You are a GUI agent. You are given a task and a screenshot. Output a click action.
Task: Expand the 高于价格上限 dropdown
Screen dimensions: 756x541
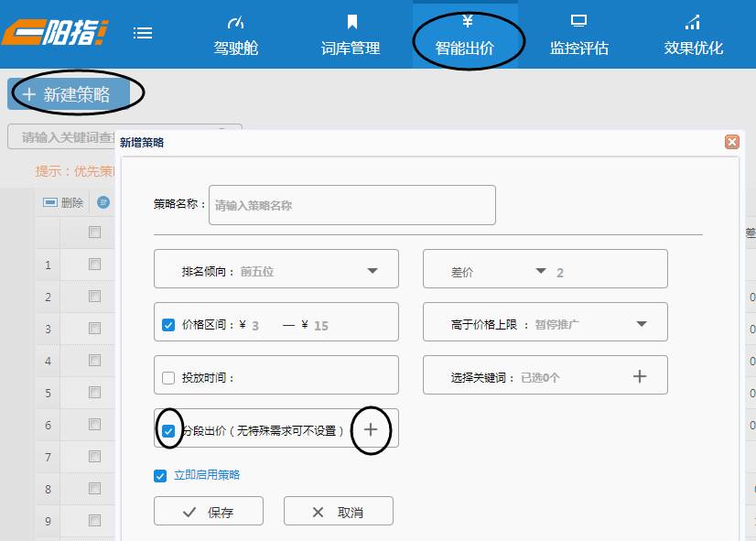click(x=642, y=324)
